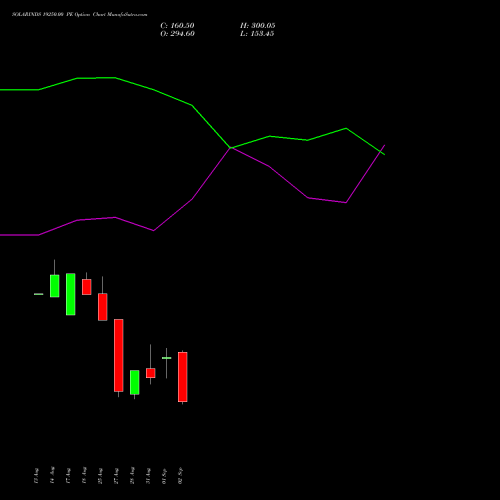500x500 pixels.
Task: Click the purple indicator line
Action: click(x=192, y=199)
